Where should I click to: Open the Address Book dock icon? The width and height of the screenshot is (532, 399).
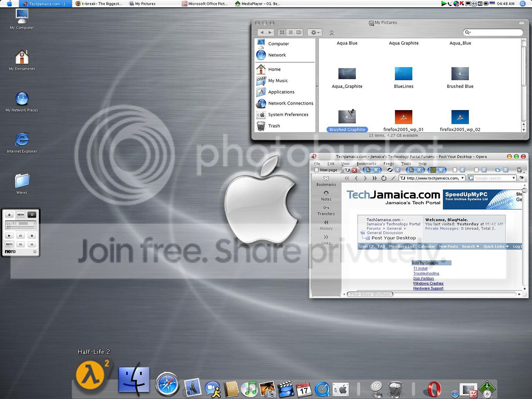point(232,389)
